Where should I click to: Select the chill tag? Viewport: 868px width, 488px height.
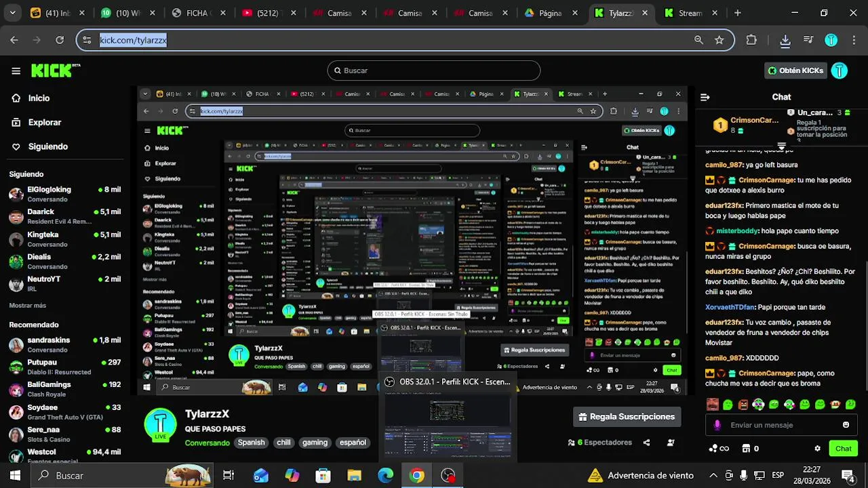coord(283,443)
